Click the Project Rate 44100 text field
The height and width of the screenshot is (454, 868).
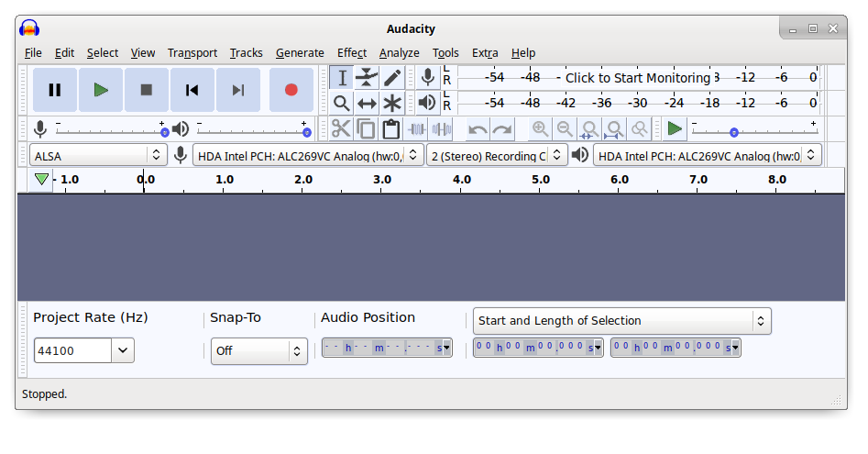[x=73, y=350]
